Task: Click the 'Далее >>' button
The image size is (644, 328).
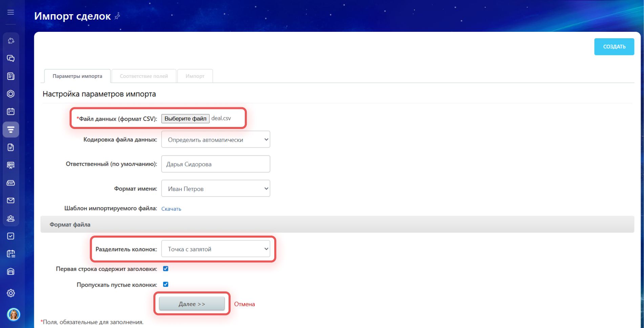Action: (192, 304)
